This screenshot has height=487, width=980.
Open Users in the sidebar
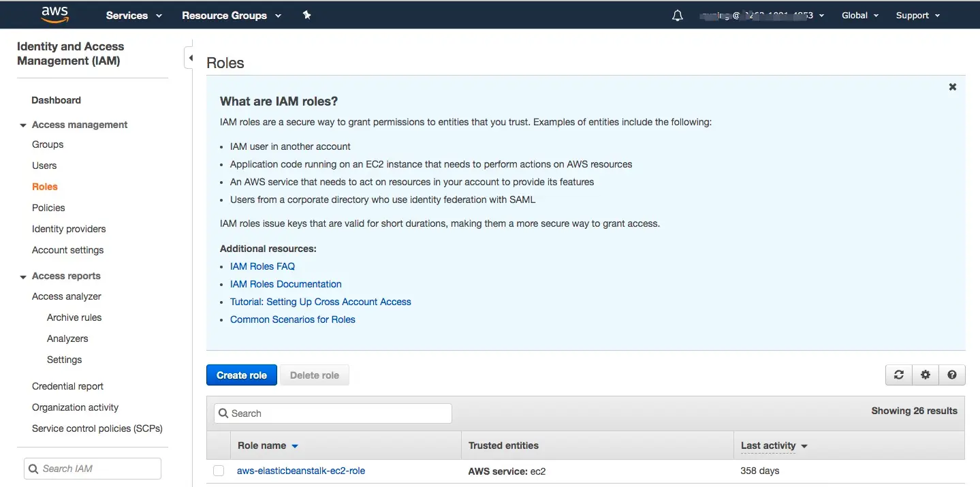pyautogui.click(x=44, y=166)
